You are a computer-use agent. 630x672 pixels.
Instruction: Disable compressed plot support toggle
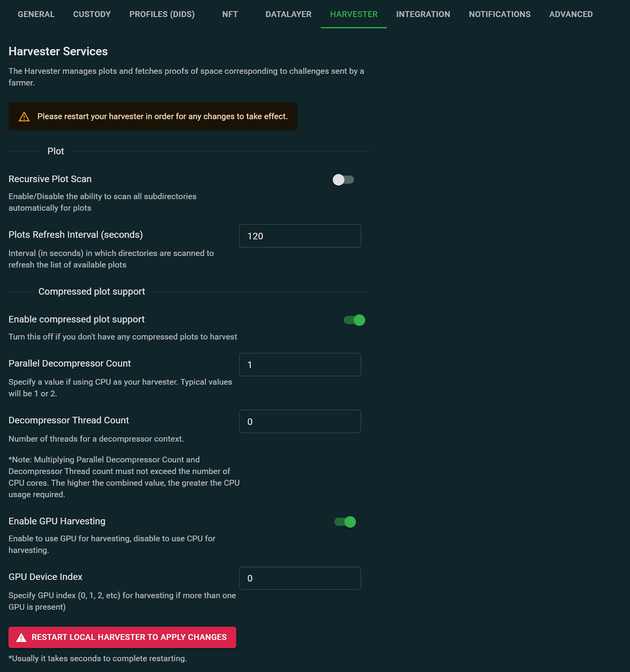coord(354,320)
